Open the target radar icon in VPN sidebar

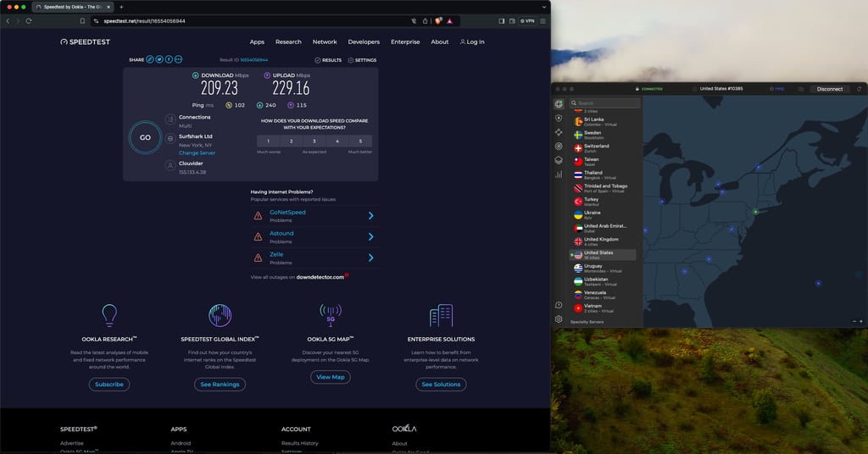click(x=559, y=147)
